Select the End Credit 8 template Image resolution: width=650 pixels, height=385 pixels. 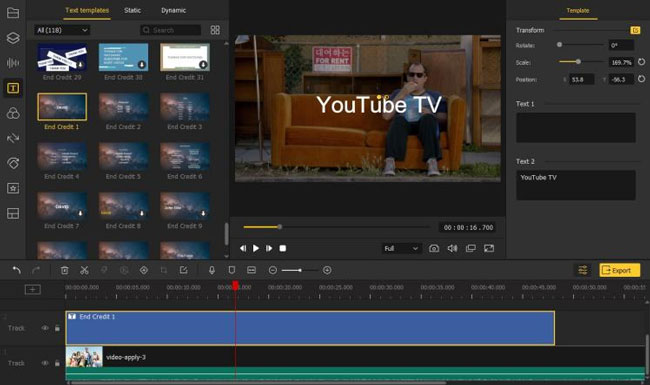pyautogui.click(x=124, y=206)
